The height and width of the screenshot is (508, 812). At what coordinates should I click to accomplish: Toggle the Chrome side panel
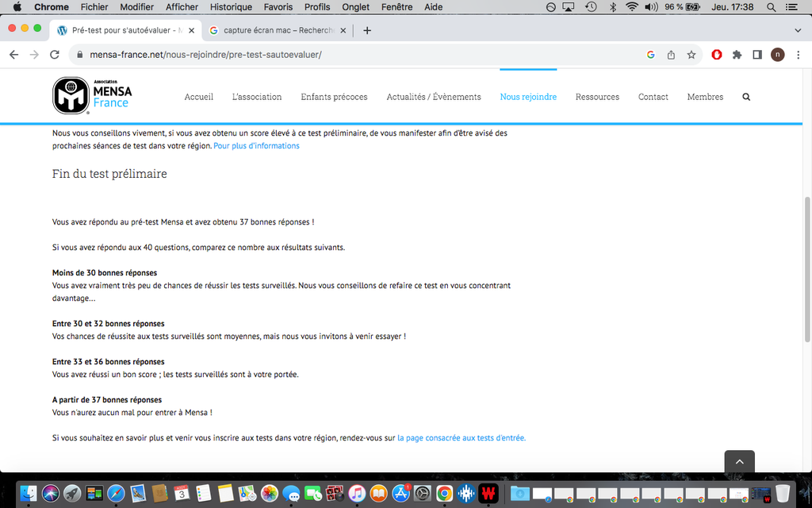point(757,55)
